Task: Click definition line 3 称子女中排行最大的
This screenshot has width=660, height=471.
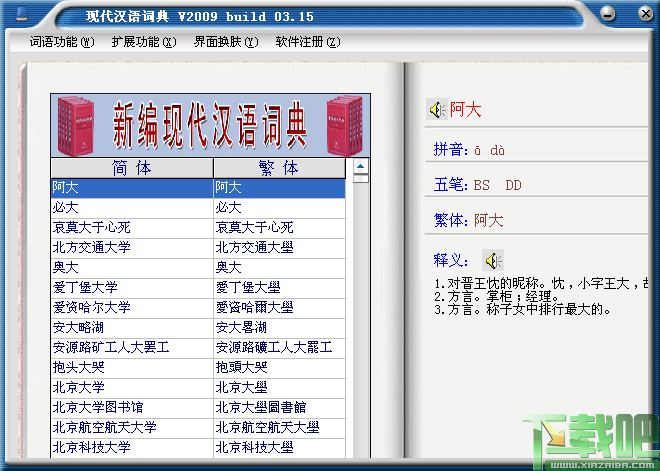Action: pos(522,310)
